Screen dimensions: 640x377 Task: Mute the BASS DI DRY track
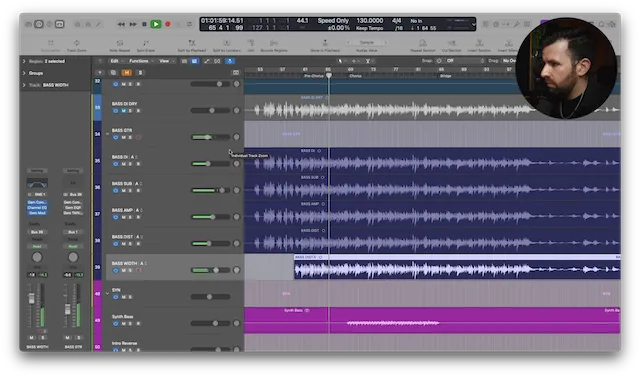click(123, 111)
